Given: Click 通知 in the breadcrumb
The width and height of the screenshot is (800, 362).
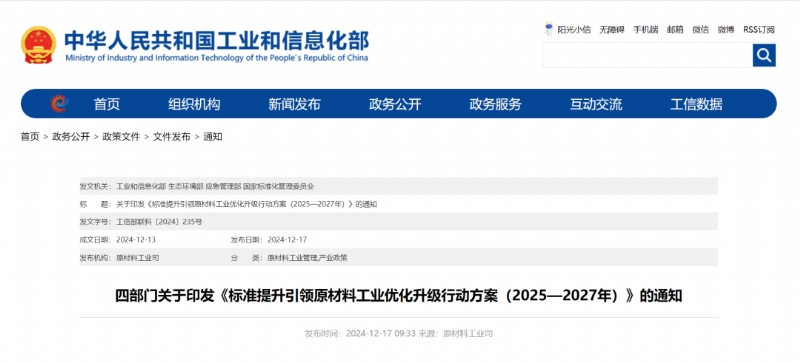Looking at the screenshot, I should pyautogui.click(x=213, y=137).
